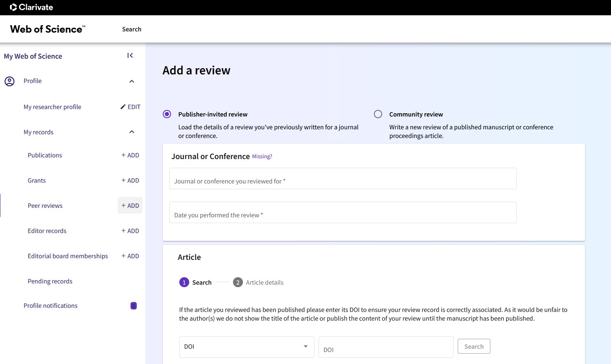
Task: Click the date you performed review field
Action: tap(342, 213)
